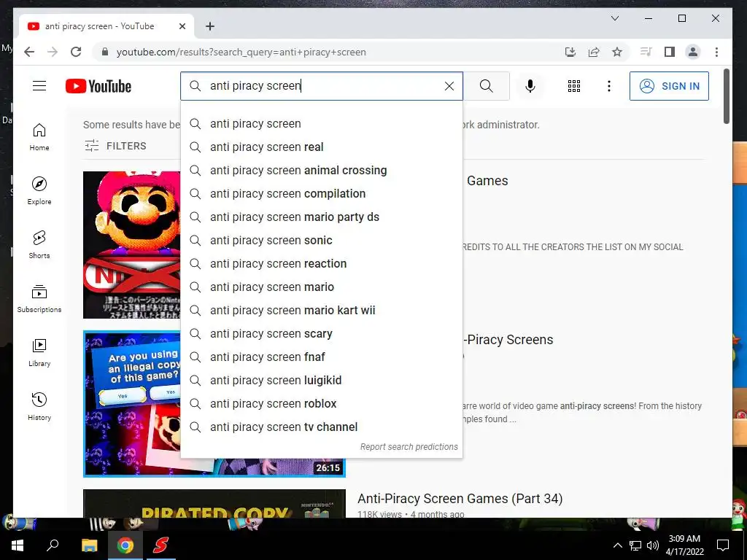This screenshot has width=747, height=560.
Task: Clear the search box with the X icon
Action: pos(449,86)
